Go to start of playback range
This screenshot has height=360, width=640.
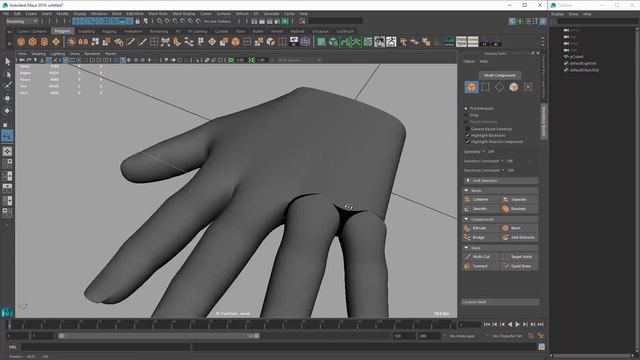pos(487,324)
